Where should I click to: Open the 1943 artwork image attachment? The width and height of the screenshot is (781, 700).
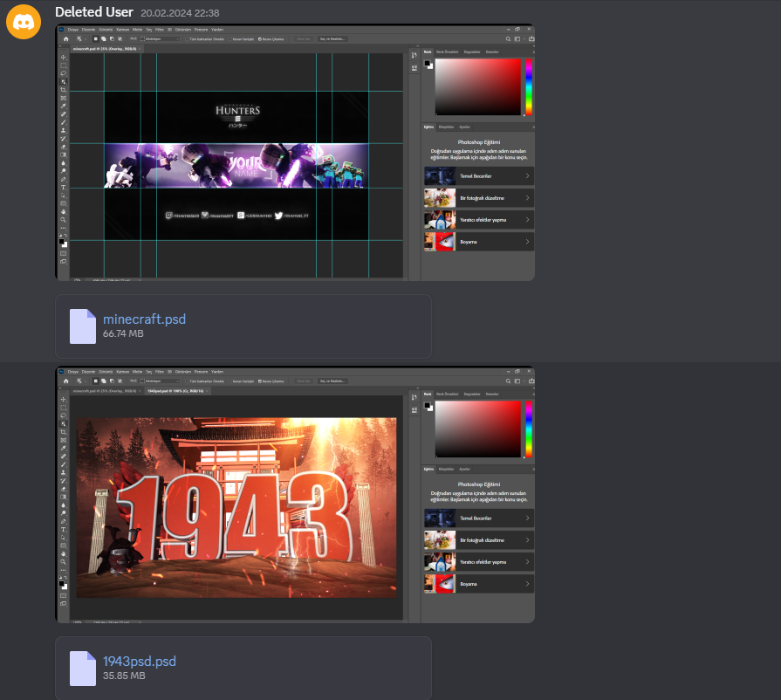point(295,494)
